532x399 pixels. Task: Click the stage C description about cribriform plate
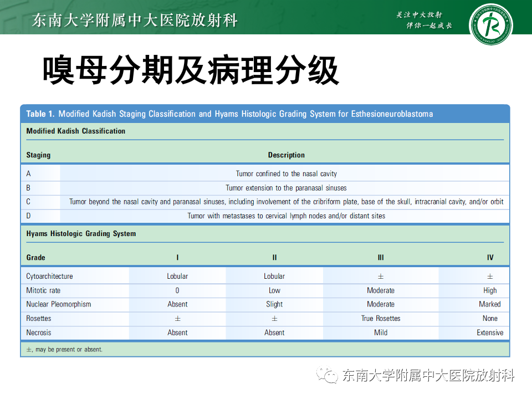coord(287,202)
